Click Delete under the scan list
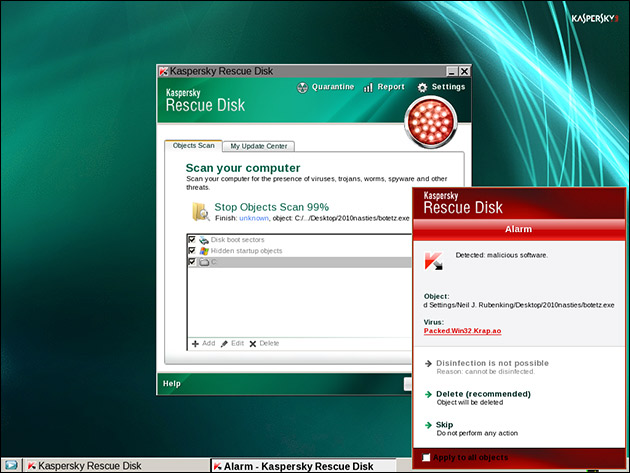Screen dimensions: 630x473 [x=269, y=343]
